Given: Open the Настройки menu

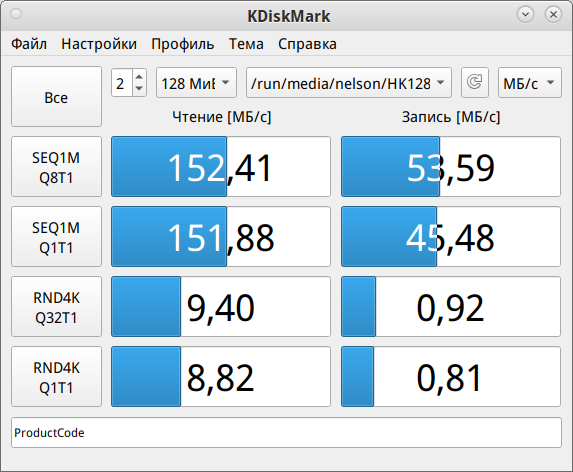Looking at the screenshot, I should tap(99, 44).
